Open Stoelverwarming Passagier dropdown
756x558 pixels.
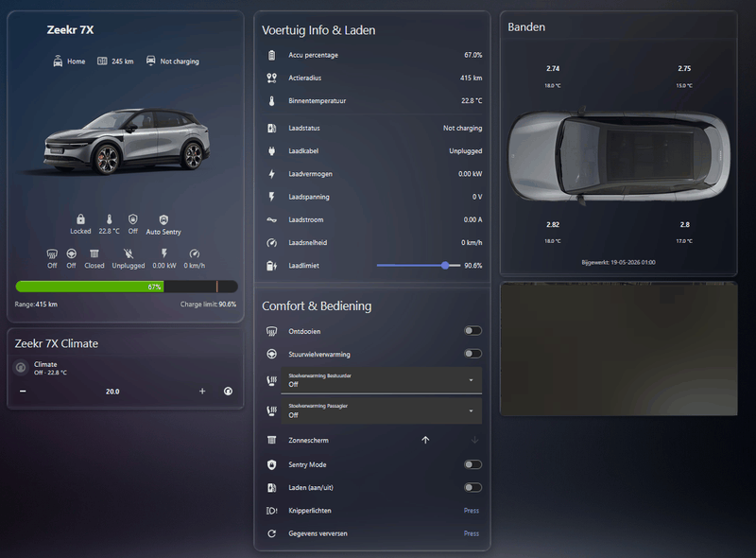point(382,410)
